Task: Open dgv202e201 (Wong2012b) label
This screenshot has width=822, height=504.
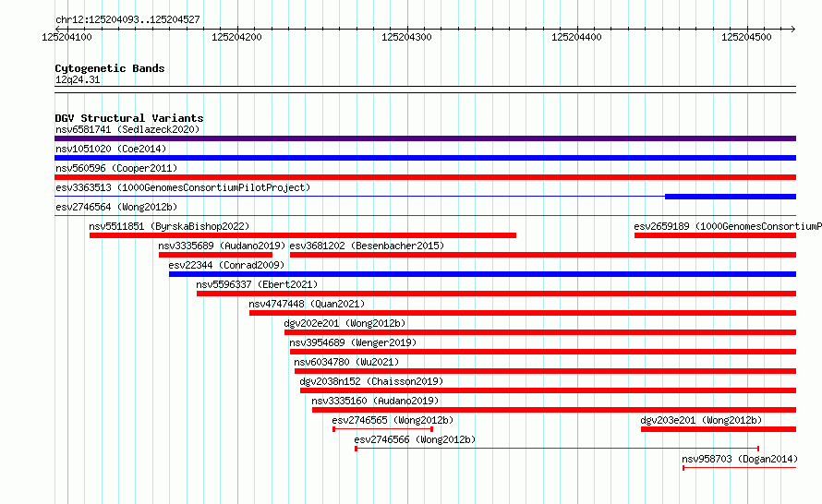Action: coord(345,323)
